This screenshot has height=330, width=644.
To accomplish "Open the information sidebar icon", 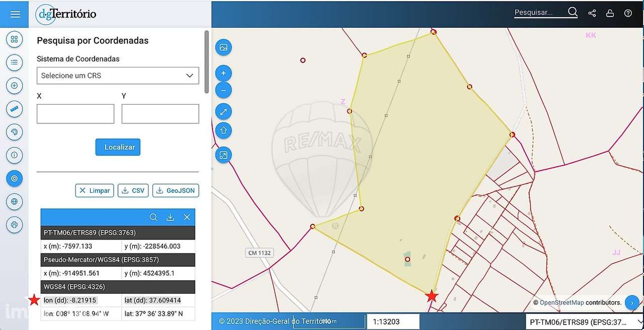I will (14, 155).
